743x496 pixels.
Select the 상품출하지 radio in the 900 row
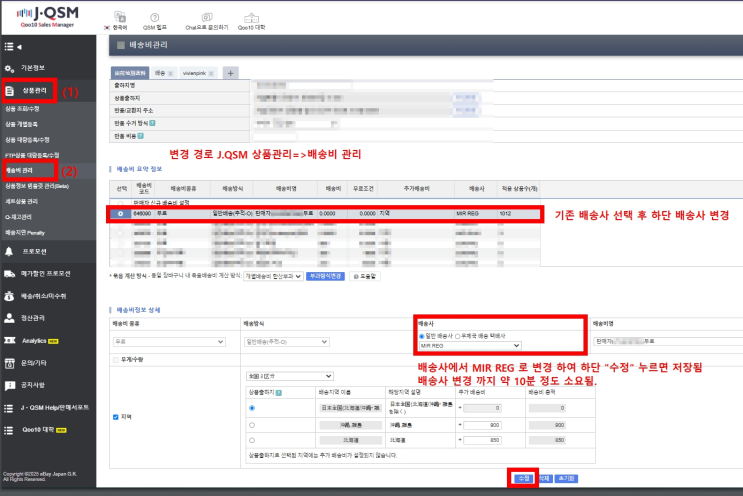point(252,425)
